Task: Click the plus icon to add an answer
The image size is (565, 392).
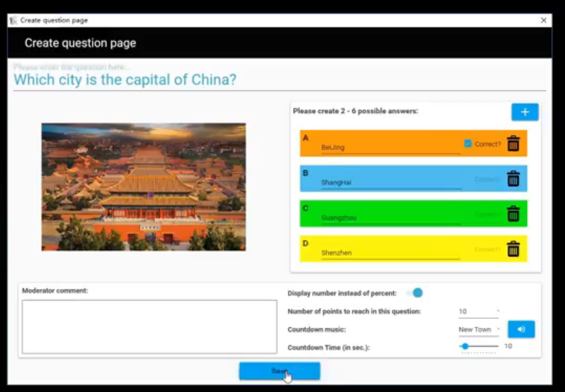Action: (525, 112)
